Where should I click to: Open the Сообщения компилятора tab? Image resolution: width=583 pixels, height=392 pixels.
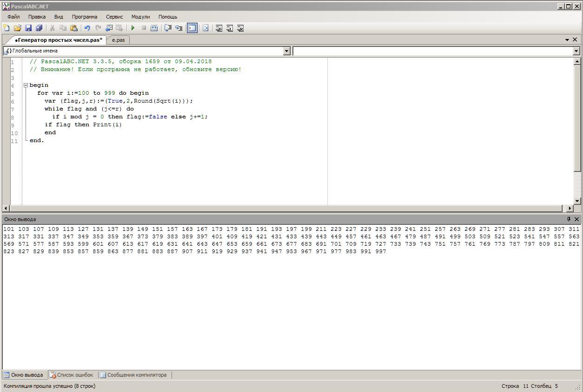[134, 375]
